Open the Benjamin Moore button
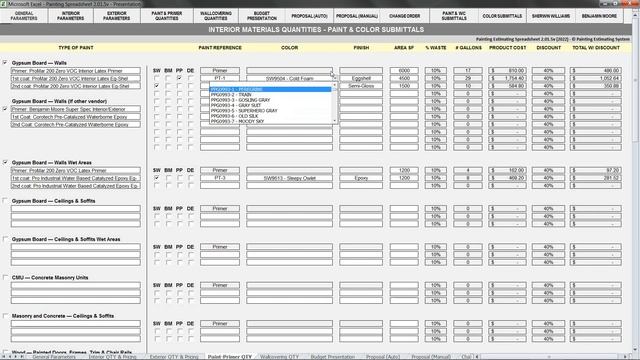Screen dimensions: 640x360 pos(599,16)
